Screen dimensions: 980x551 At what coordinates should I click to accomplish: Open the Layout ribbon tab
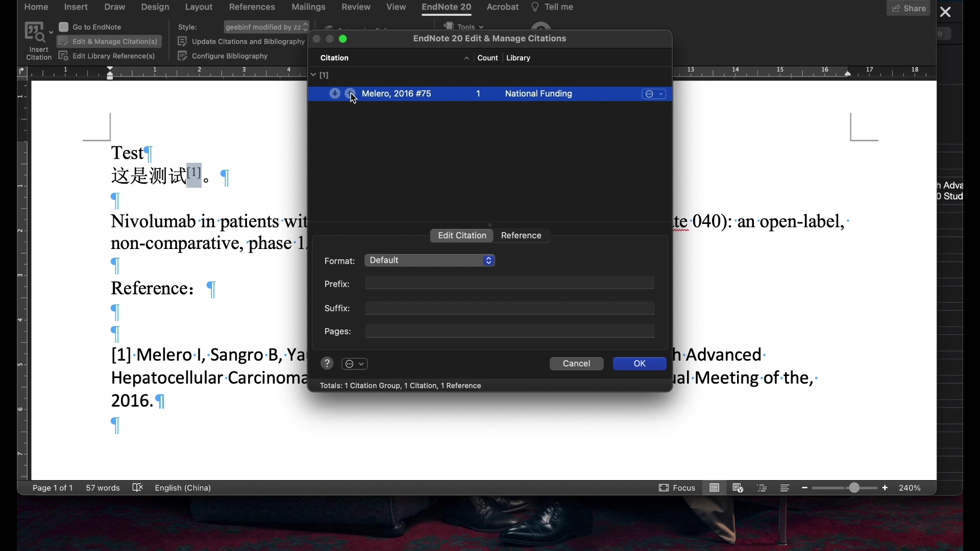click(x=199, y=7)
